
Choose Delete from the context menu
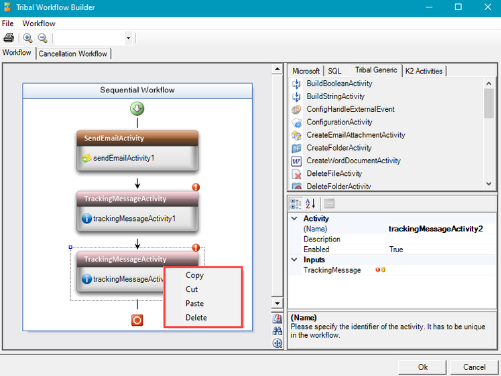pos(196,318)
